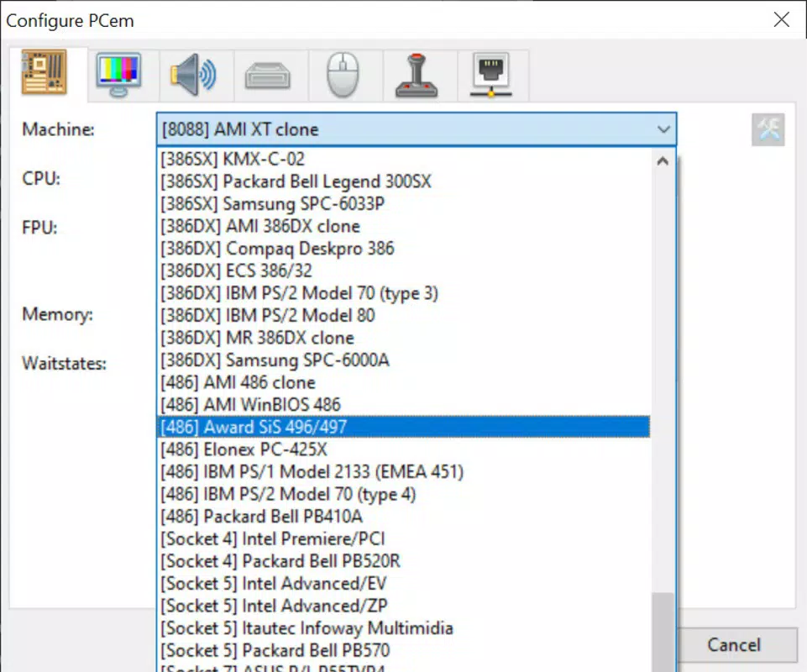Viewport: 807px width, 672px height.
Task: Select [Socket 4] Packard Bell PB520R
Action: coord(403,561)
